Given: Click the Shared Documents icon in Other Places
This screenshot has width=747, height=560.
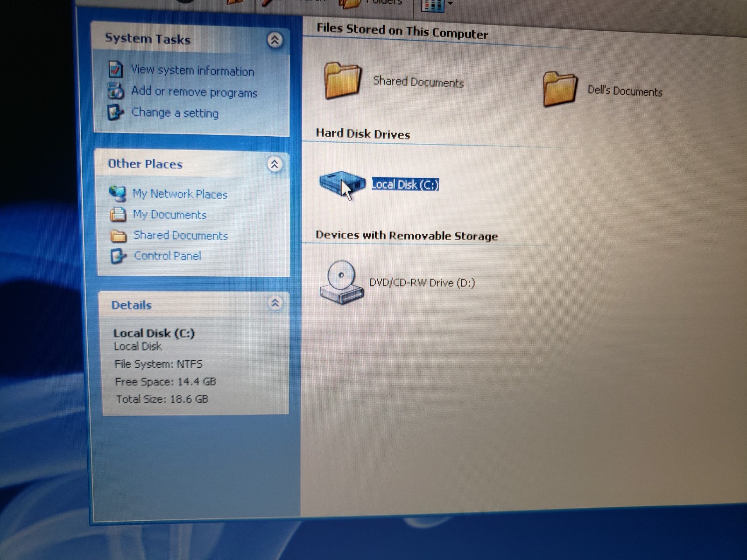Looking at the screenshot, I should pyautogui.click(x=119, y=236).
